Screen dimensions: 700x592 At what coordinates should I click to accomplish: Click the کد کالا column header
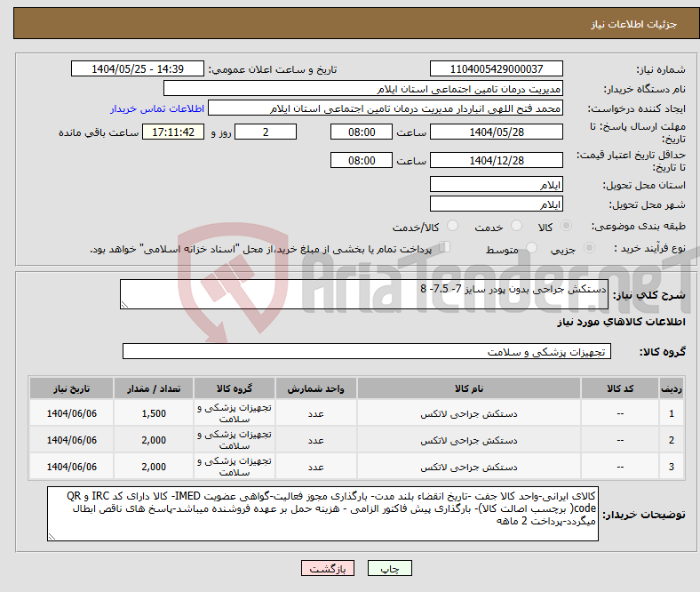620,388
